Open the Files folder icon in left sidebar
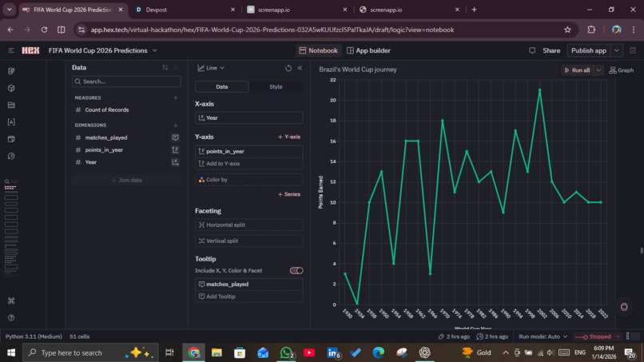This screenshot has width=644, height=362. [11, 105]
